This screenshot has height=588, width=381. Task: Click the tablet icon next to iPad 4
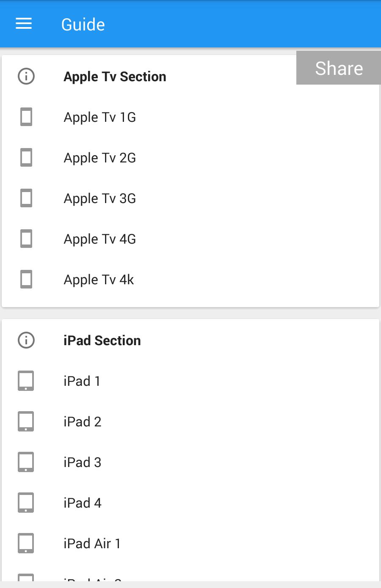(26, 503)
